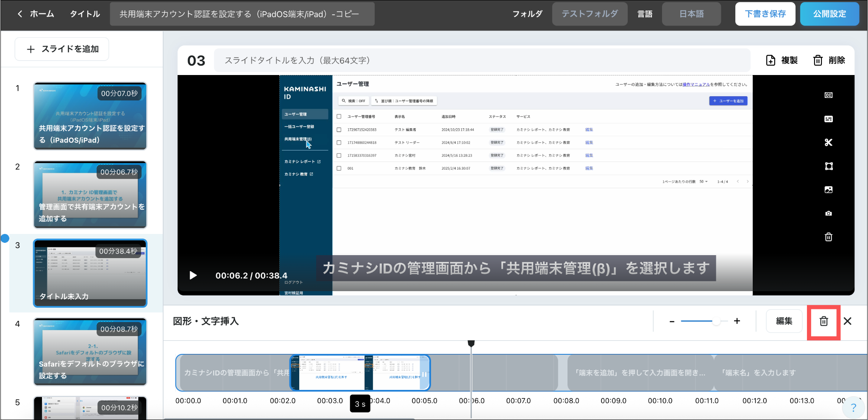Image resolution: width=868 pixels, height=420 pixels.
Task: Click the 編集 edit button
Action: point(784,321)
